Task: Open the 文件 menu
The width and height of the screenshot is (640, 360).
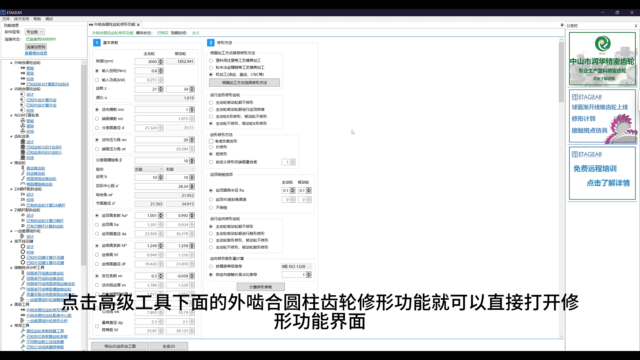Action: 6,19
